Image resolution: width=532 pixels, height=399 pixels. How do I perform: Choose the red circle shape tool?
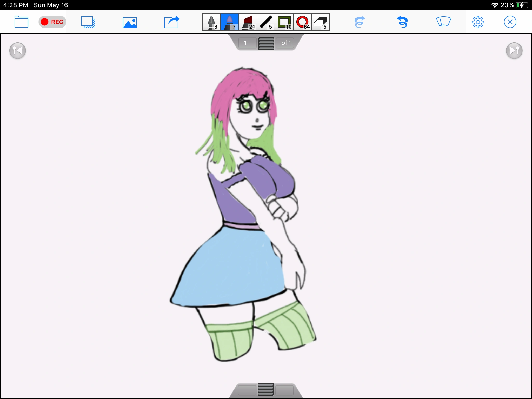click(302, 22)
